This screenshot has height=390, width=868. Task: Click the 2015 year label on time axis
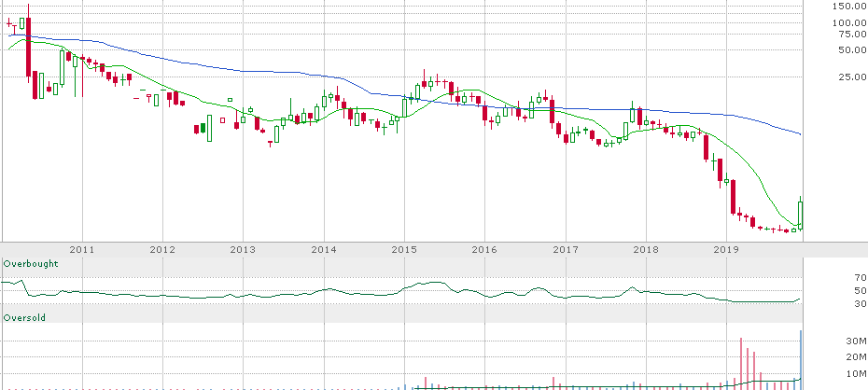point(404,249)
